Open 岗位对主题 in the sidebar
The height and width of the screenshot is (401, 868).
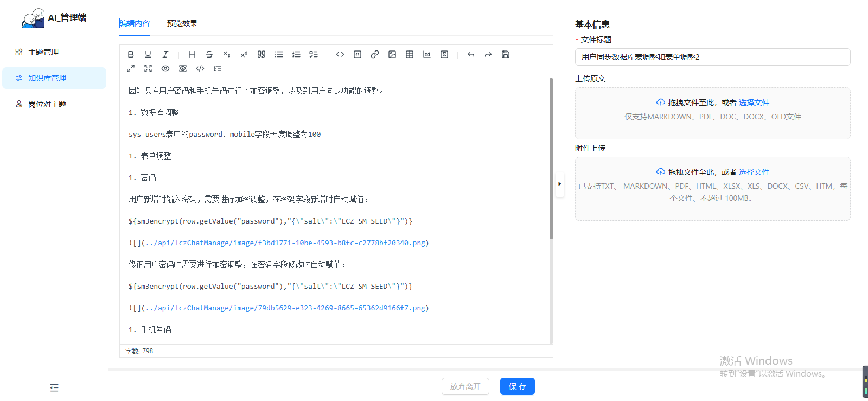(47, 104)
